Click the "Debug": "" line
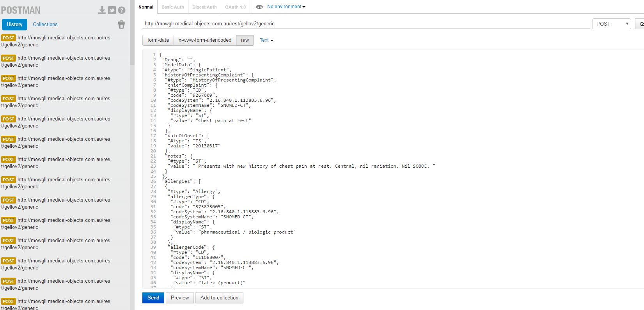 tap(179, 60)
